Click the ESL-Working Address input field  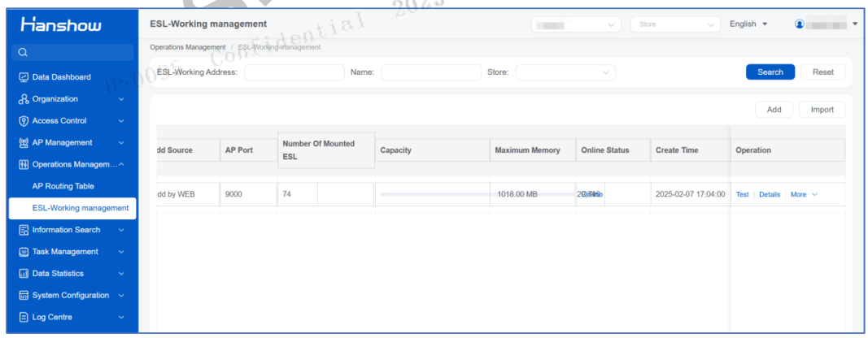coord(294,72)
